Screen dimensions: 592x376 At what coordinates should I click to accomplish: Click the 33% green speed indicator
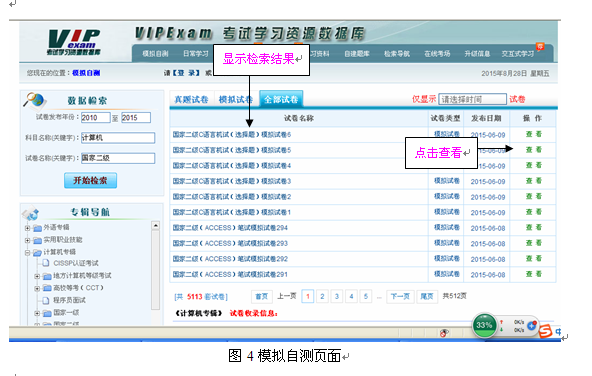pos(484,325)
